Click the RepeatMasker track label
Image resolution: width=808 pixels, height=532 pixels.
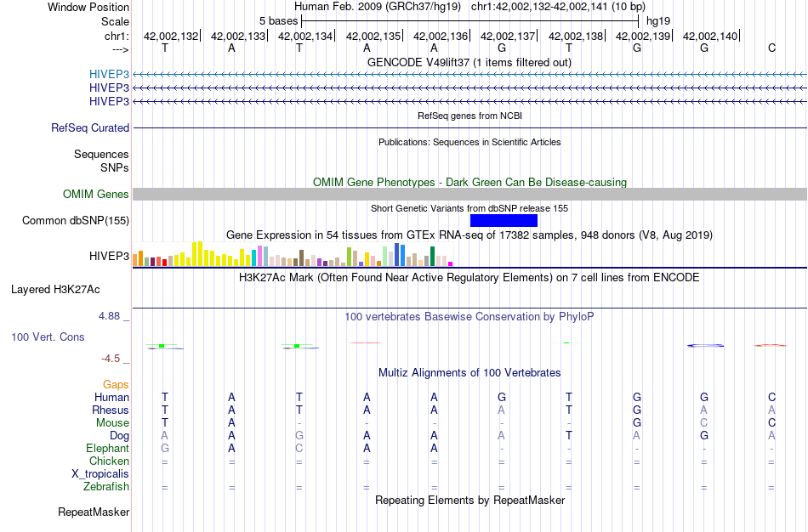[94, 512]
